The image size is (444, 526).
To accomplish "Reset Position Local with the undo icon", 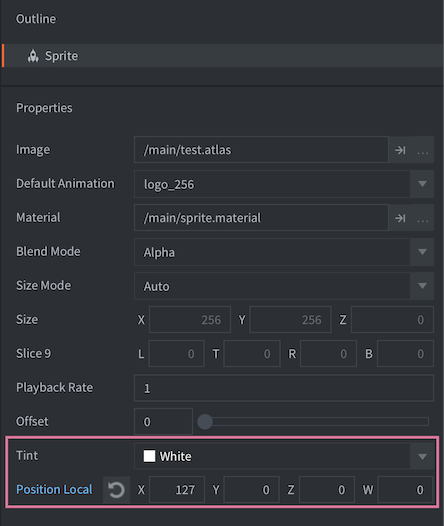I will (x=116, y=490).
